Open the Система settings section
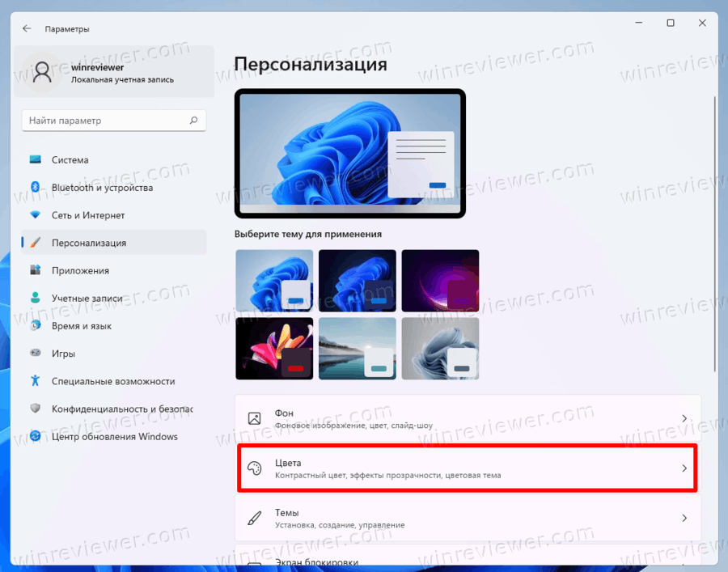This screenshot has height=572, width=728. 114,159
